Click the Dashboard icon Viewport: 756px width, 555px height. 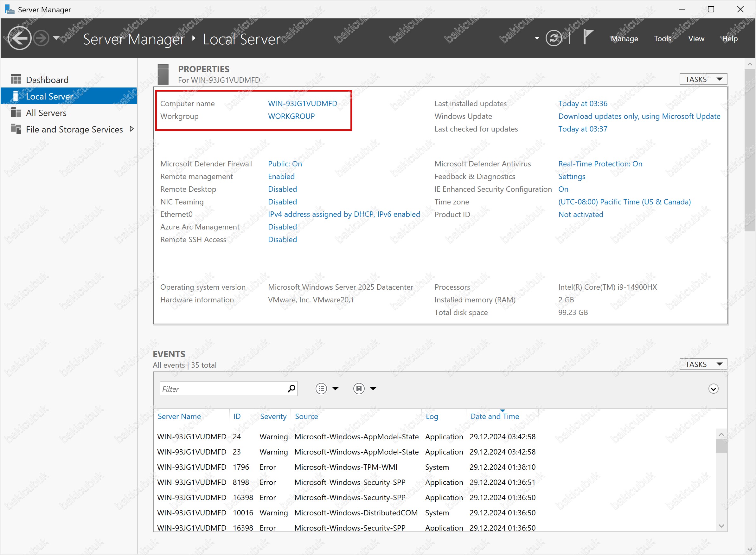16,79
